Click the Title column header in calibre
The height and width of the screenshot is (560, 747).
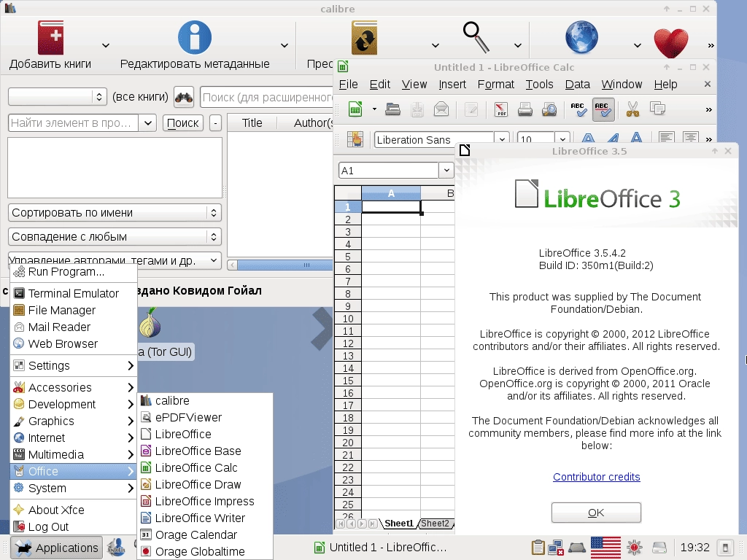click(x=252, y=122)
